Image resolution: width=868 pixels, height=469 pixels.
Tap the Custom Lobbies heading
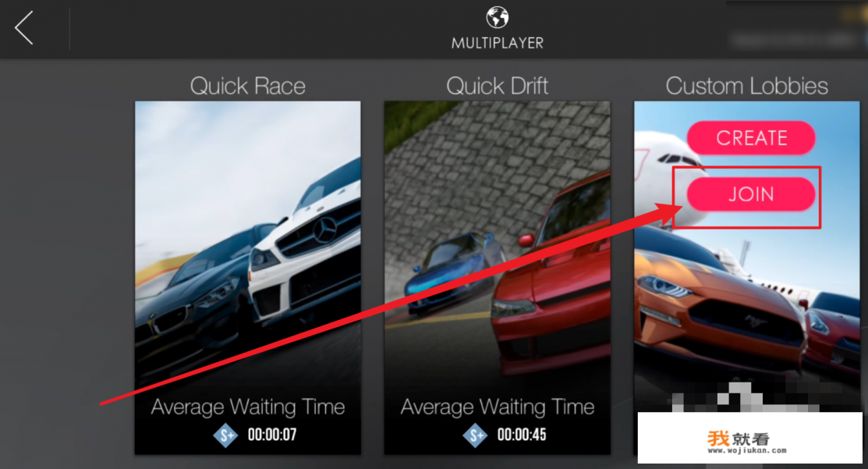(747, 86)
